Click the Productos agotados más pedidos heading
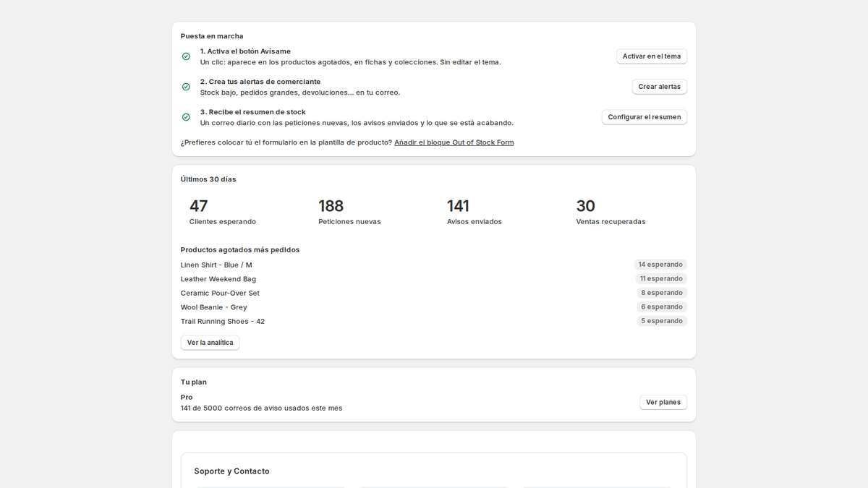The width and height of the screenshot is (868, 488). click(240, 249)
